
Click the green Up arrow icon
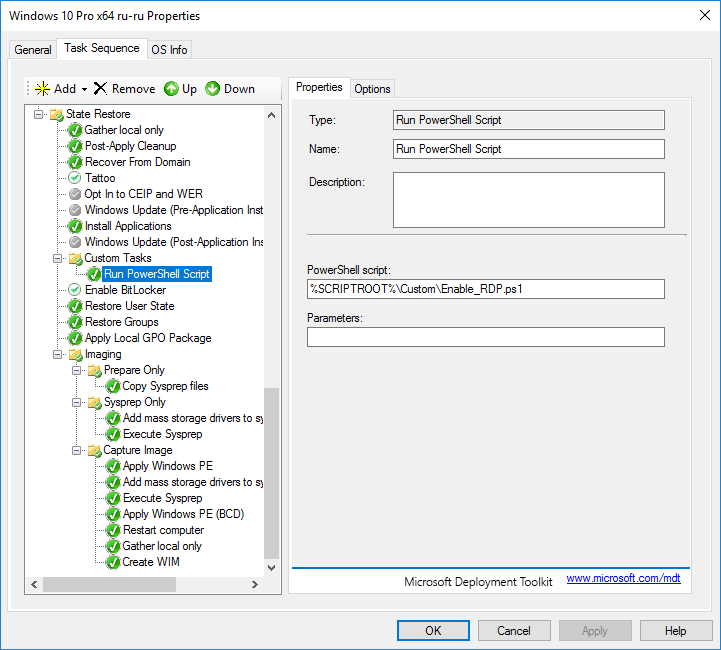[171, 89]
